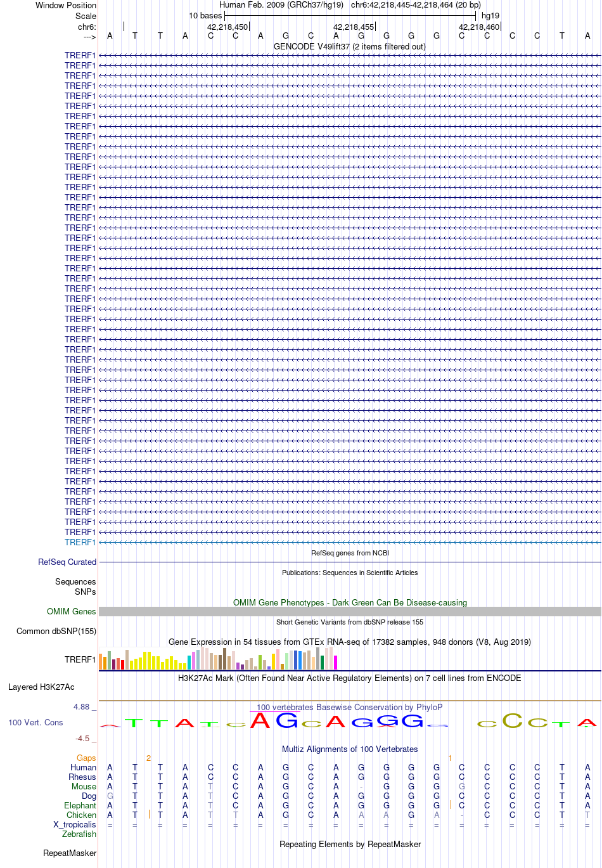This screenshot has width=602, height=868.
Task: Click the OMIM Genes track label
Action: 72,611
